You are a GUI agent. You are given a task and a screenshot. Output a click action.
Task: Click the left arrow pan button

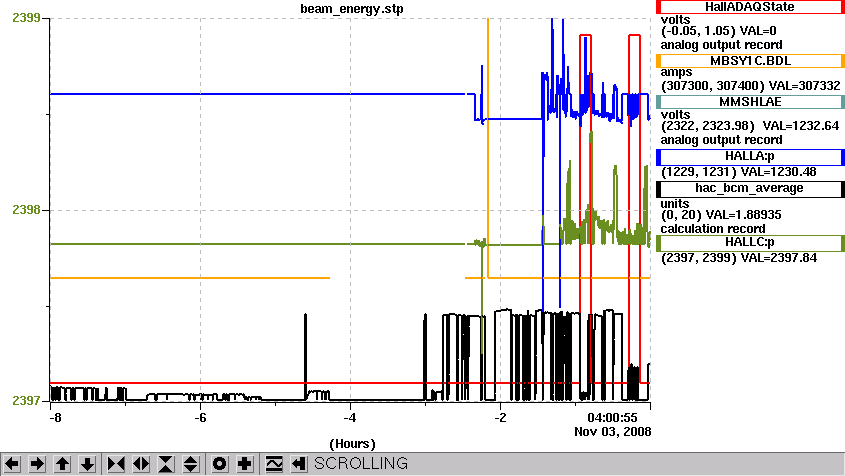[x=12, y=464]
